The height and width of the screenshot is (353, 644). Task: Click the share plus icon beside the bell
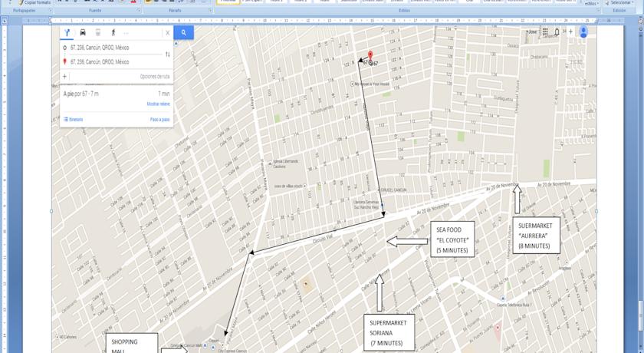pos(570,31)
